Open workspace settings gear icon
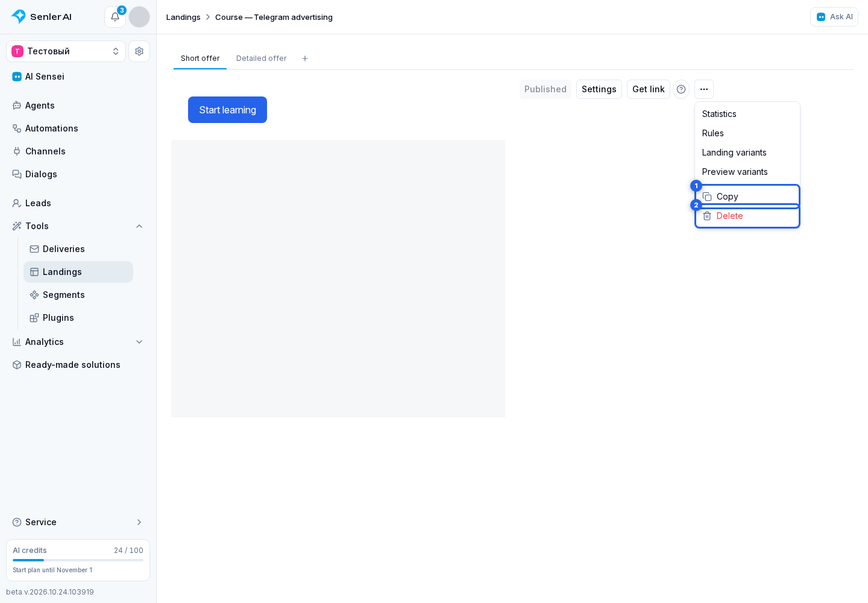This screenshot has height=603, width=868. (x=139, y=51)
